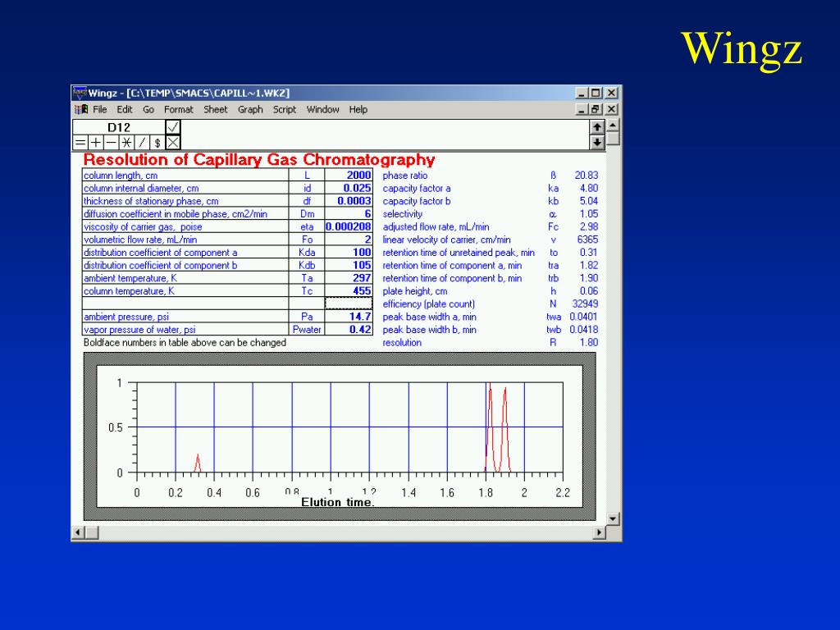This screenshot has width=840, height=630.
Task: Click horizontal scrollbar left arrow
Action: pyautogui.click(x=78, y=532)
